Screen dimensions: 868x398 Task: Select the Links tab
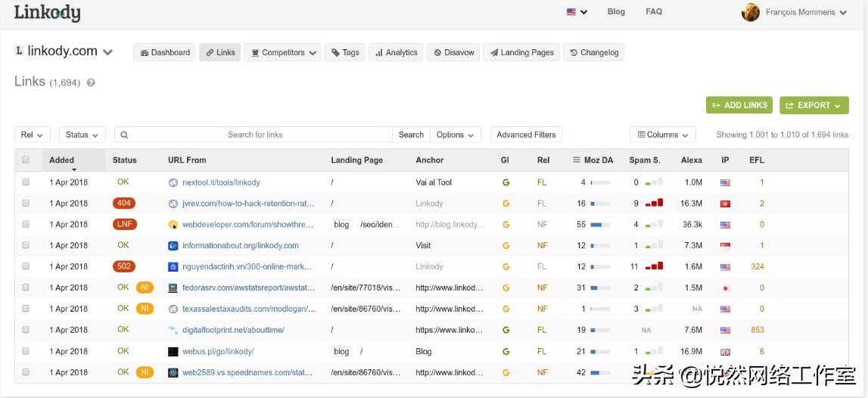pyautogui.click(x=220, y=52)
